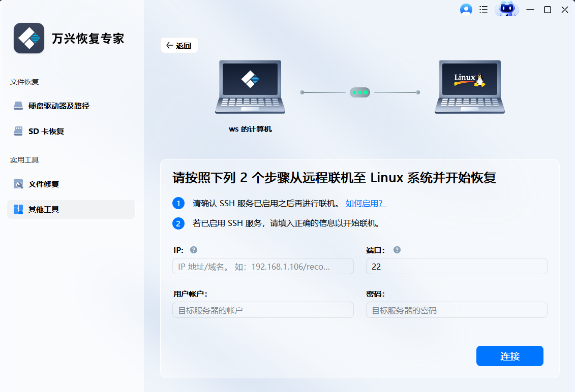Viewport: 575px width, 392px height.
Task: Open the robot AI assistant icon
Action: click(x=507, y=9)
